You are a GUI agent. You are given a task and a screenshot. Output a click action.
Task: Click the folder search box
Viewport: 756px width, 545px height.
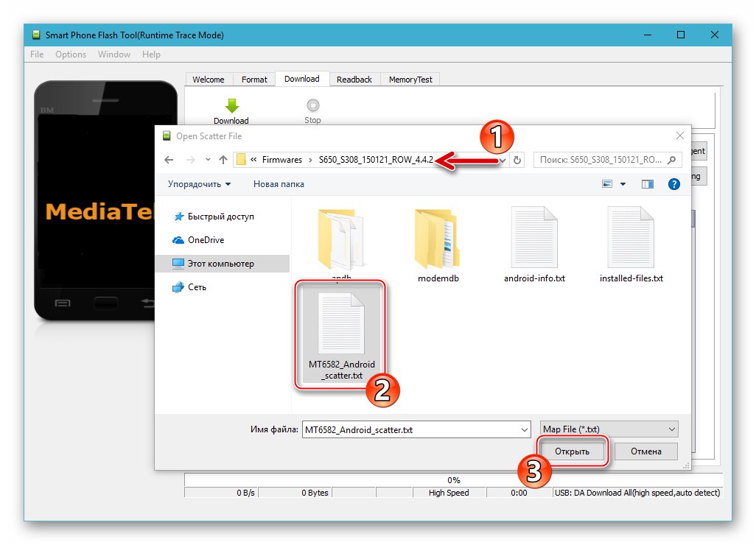pyautogui.click(x=607, y=160)
